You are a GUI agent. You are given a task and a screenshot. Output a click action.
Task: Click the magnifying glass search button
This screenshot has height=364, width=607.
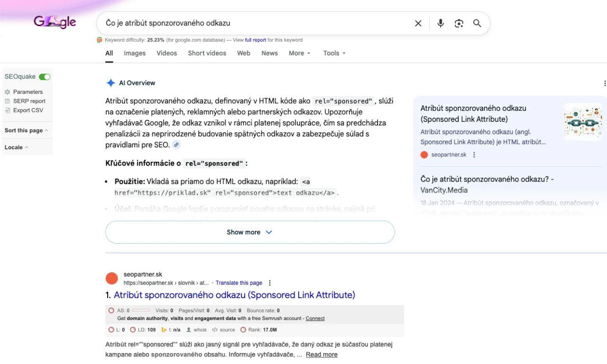(477, 23)
